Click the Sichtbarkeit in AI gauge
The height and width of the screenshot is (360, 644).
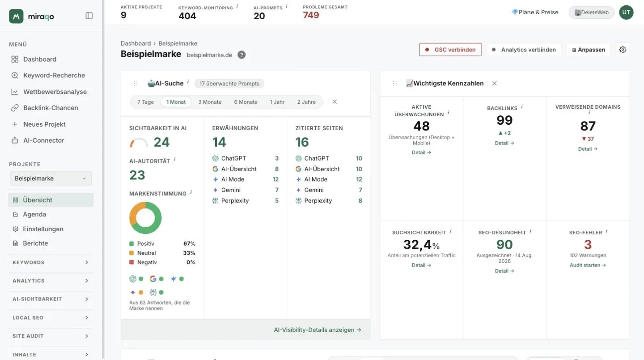point(139,143)
